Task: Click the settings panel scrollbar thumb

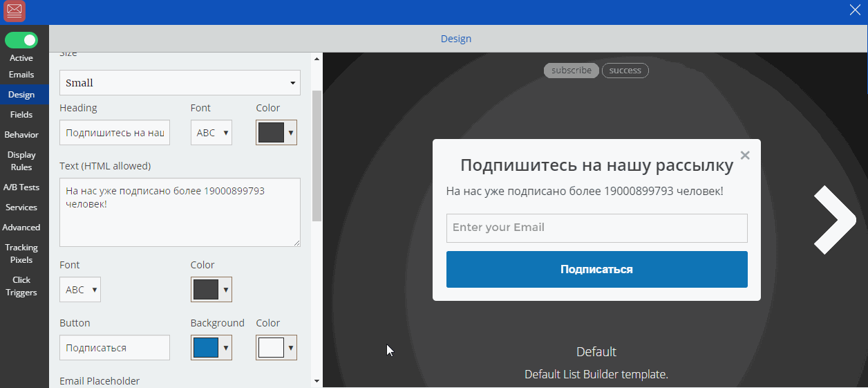Action: (317, 156)
